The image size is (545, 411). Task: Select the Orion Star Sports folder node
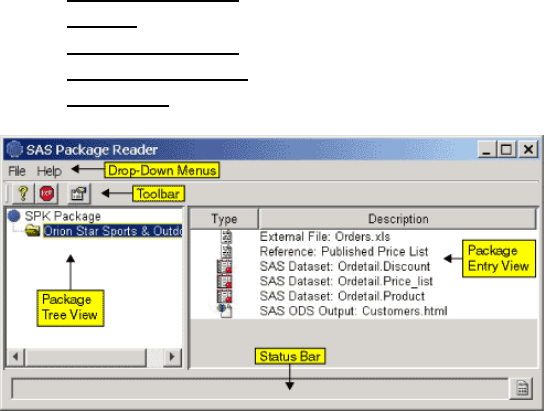click(113, 231)
